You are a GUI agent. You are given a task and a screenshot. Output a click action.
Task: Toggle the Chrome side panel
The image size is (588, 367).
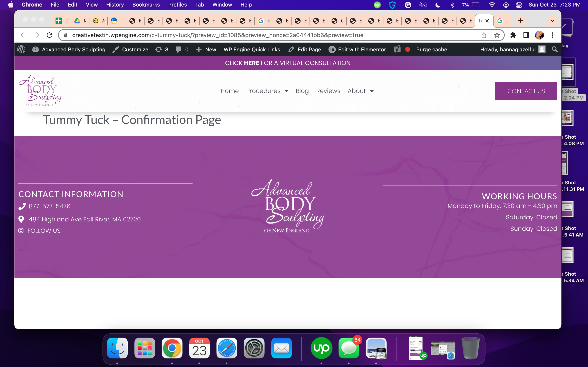tap(526, 35)
